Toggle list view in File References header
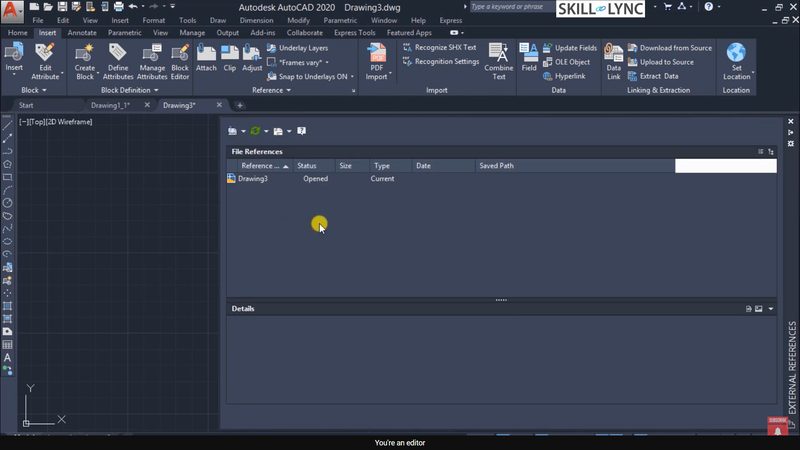Screen dimensions: 800x450 (761, 151)
